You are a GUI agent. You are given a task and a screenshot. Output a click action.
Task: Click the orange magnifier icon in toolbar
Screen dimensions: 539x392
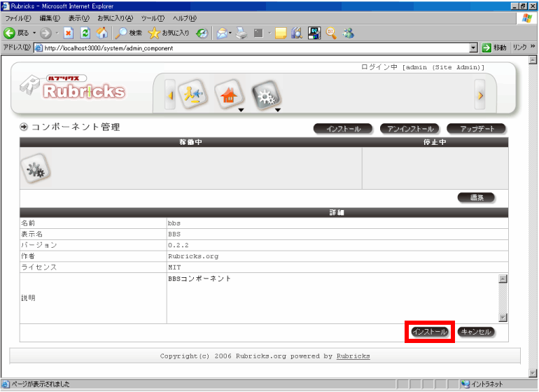tap(330, 33)
